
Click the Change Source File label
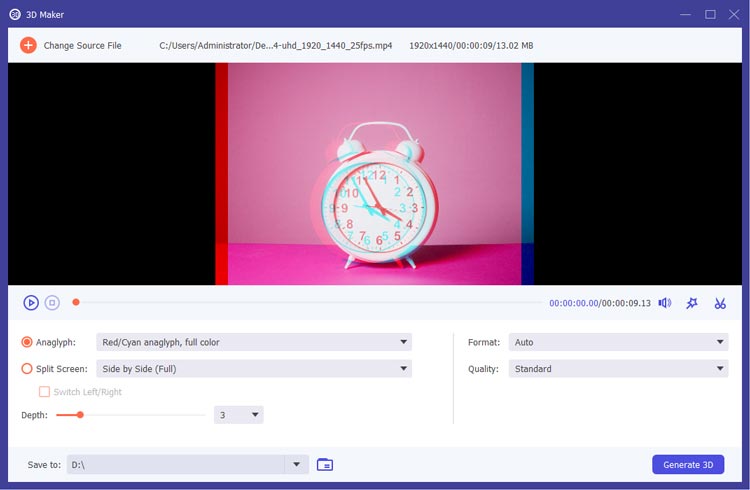click(x=82, y=45)
